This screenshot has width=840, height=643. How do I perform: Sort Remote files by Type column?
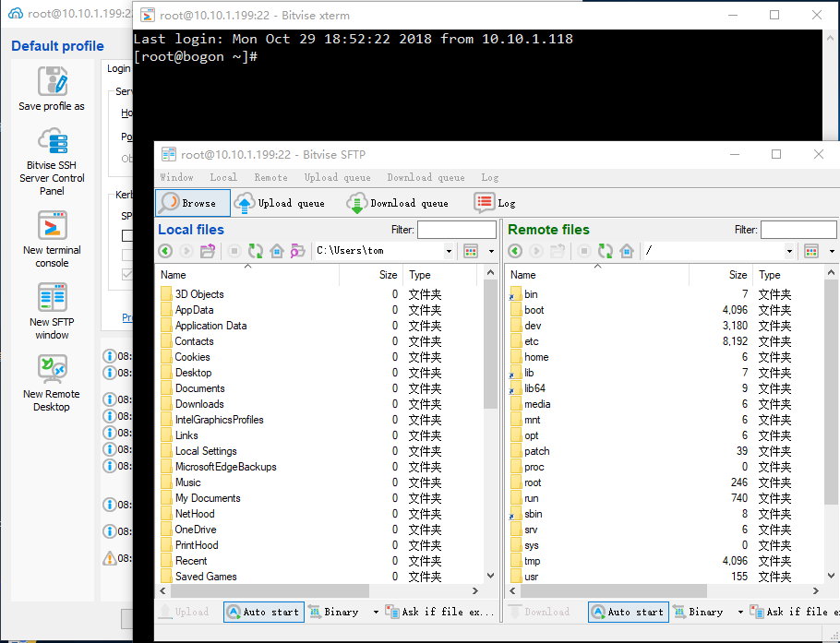pyautogui.click(x=788, y=275)
